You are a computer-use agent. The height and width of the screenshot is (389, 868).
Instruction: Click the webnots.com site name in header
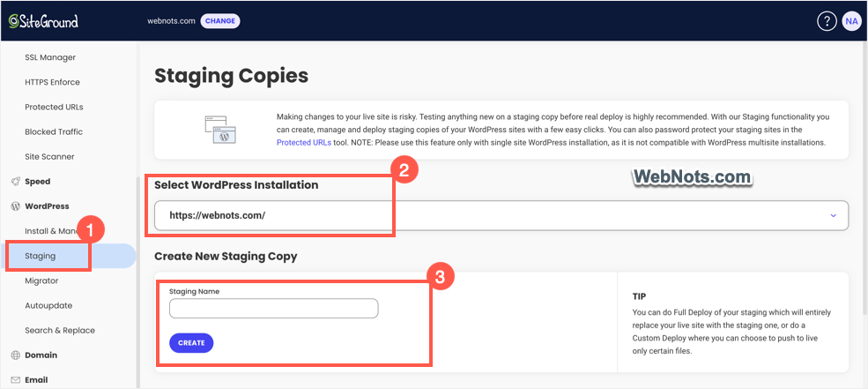click(x=171, y=21)
